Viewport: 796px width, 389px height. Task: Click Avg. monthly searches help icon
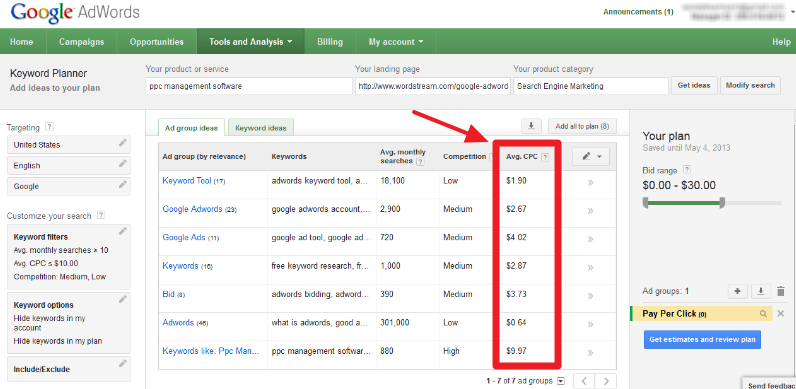(420, 161)
